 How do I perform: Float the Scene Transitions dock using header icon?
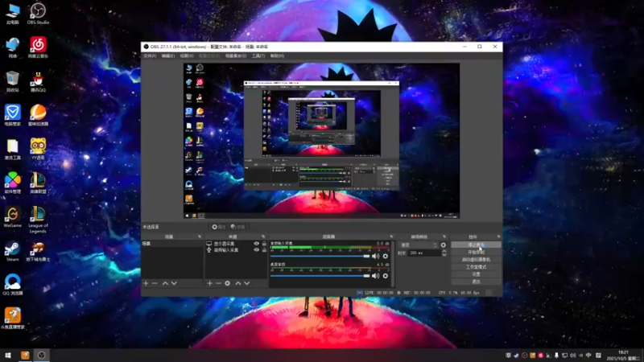point(444,237)
